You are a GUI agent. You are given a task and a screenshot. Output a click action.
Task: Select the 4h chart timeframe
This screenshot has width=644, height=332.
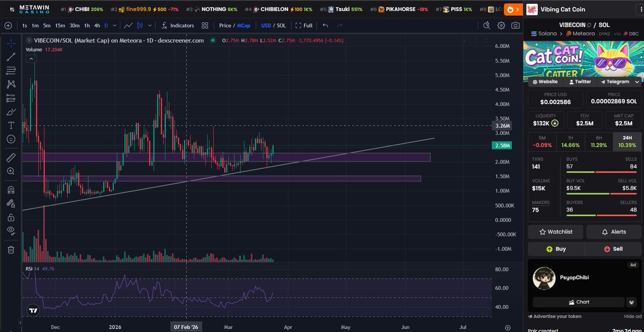coord(98,25)
